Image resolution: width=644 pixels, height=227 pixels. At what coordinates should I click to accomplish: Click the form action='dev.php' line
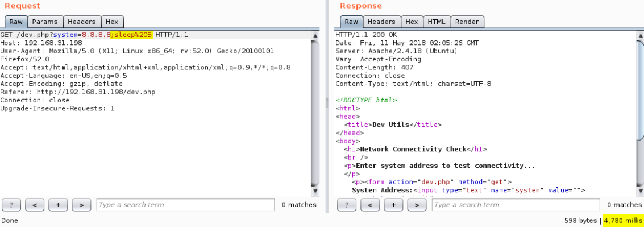tap(431, 182)
